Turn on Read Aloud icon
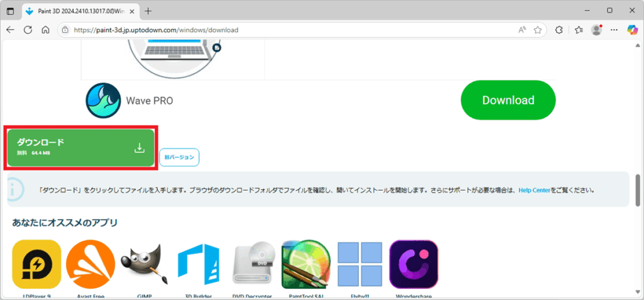The height and width of the screenshot is (300, 644). 522,30
